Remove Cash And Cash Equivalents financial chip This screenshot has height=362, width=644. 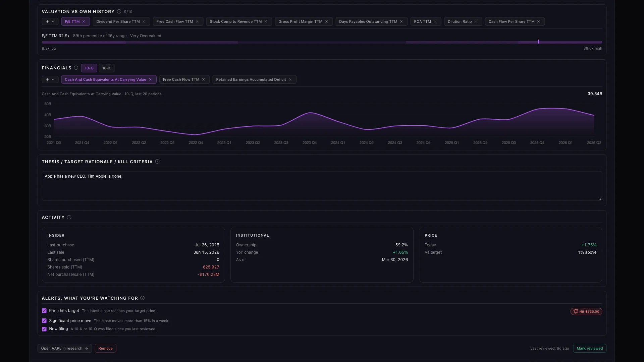[150, 79]
